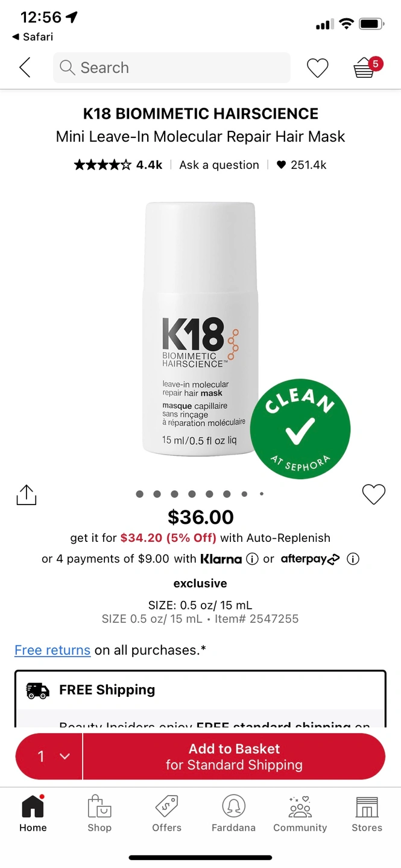The width and height of the screenshot is (401, 868).
Task: Select the second image carousel dot
Action: point(157,494)
